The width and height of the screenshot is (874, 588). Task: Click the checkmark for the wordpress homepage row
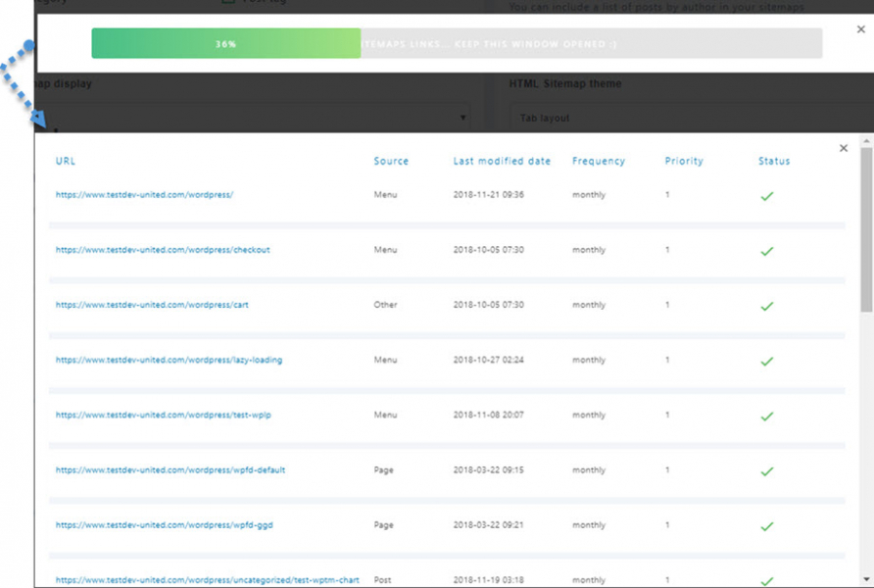point(766,196)
